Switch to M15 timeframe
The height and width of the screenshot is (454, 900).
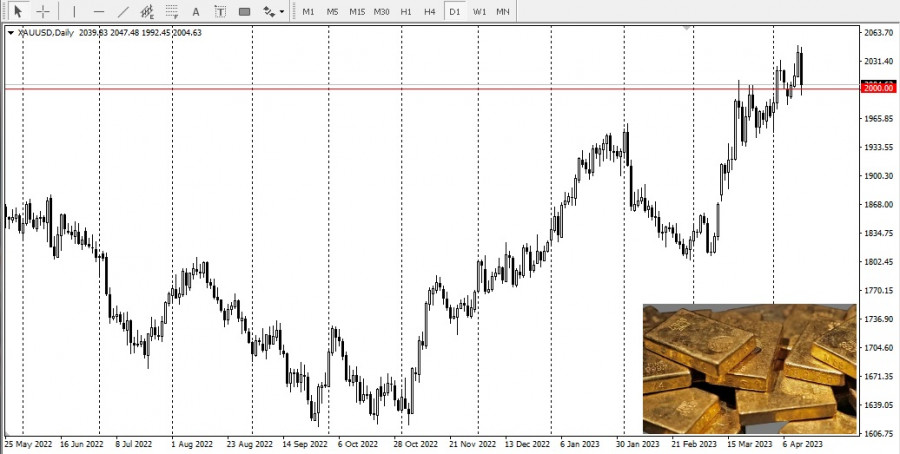pyautogui.click(x=357, y=11)
